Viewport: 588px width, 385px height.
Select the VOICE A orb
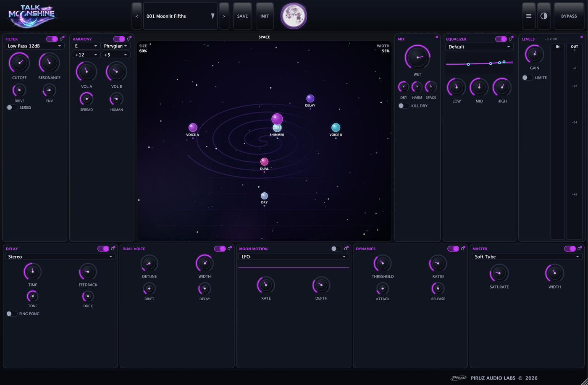pos(193,127)
